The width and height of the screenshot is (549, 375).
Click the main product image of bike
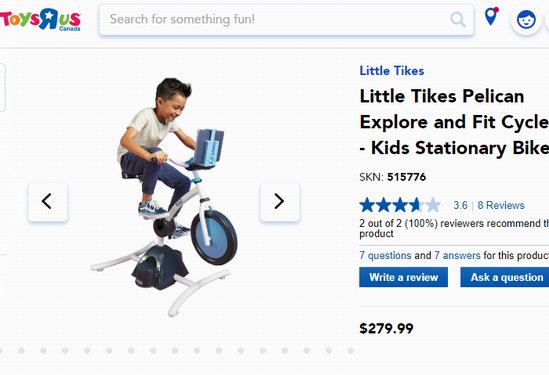coord(164,197)
